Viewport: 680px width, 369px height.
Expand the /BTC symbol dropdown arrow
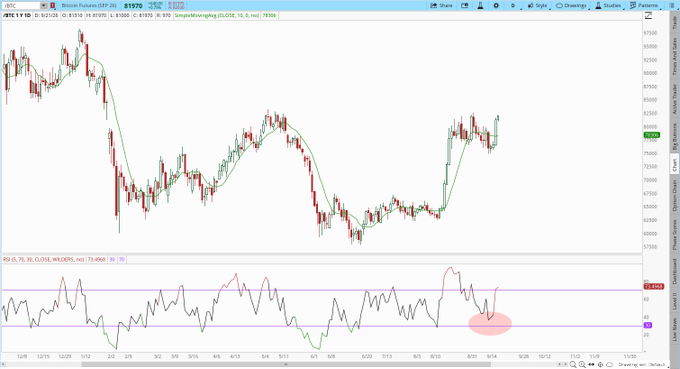(44, 6)
